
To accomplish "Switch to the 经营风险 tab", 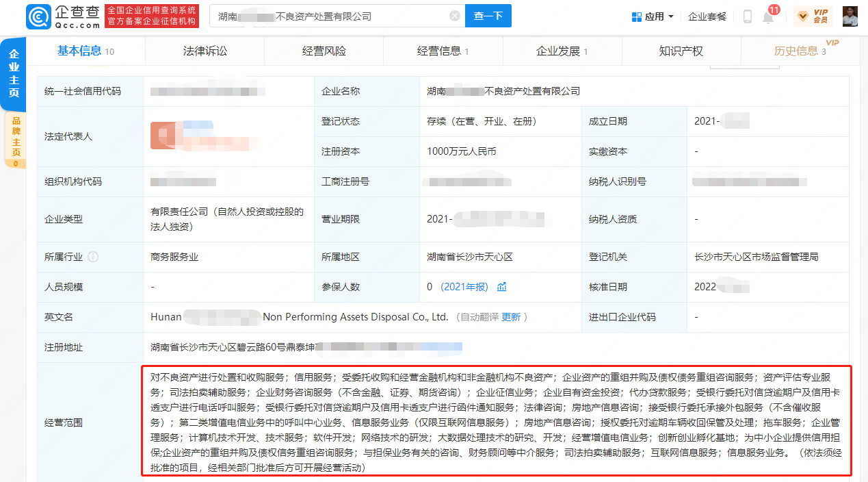I will pos(324,50).
